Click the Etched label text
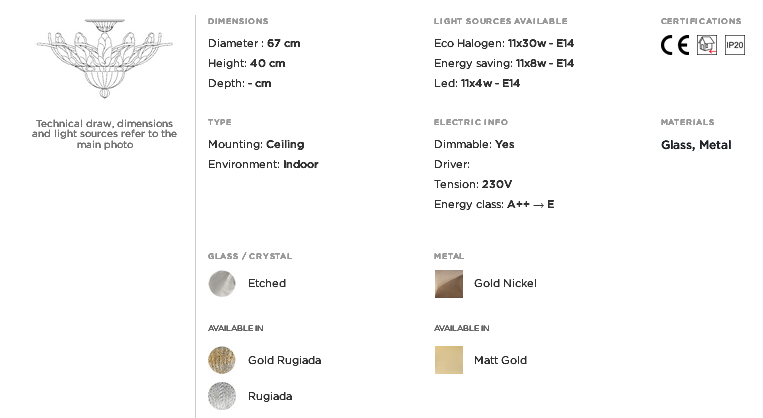This screenshot has width=763, height=418. click(x=267, y=283)
